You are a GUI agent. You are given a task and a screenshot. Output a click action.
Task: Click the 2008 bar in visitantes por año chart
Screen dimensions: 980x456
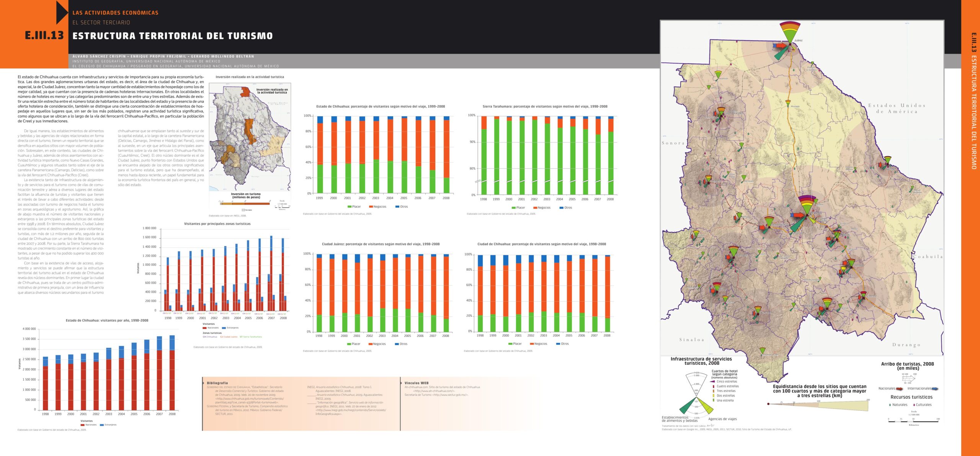(x=172, y=372)
